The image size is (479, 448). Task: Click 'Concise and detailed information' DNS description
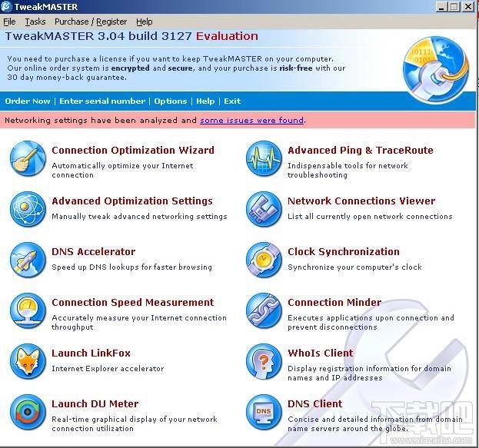(375, 423)
